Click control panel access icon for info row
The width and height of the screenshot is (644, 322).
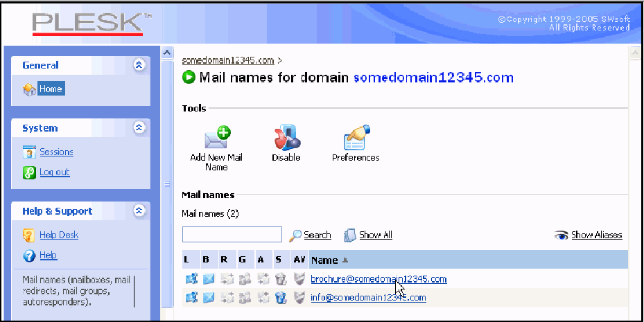click(x=191, y=297)
